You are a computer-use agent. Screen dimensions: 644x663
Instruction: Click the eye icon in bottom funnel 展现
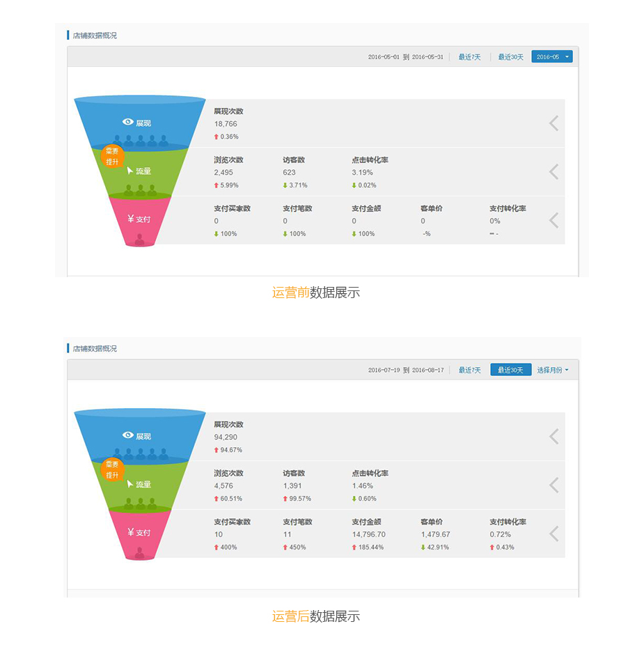pos(127,435)
